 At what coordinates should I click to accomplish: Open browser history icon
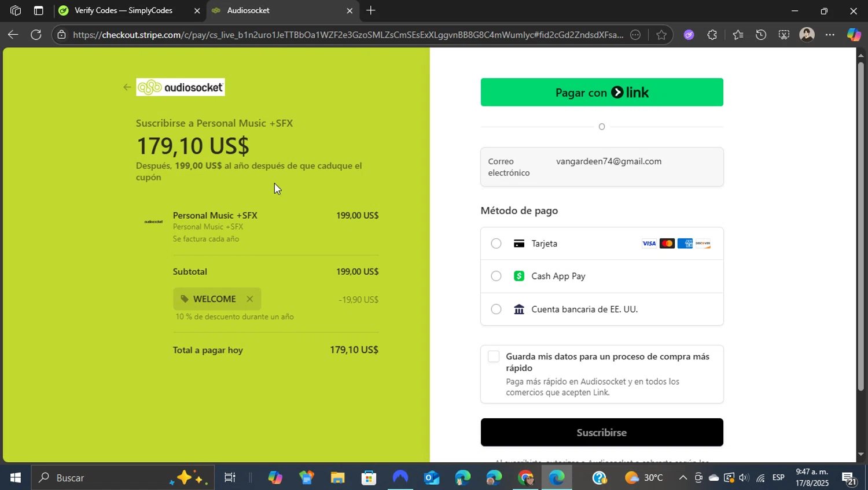[761, 35]
